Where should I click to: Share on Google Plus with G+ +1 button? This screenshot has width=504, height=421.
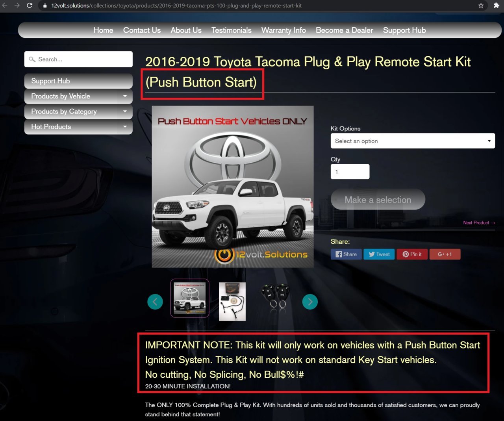[445, 254]
